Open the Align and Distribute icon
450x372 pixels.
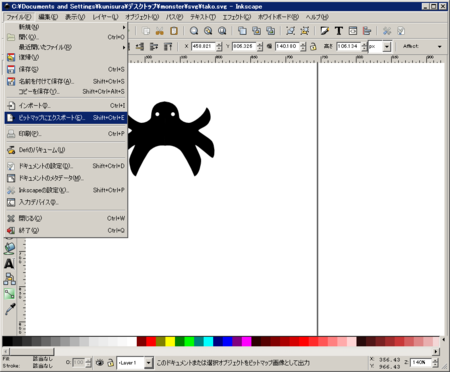[x=367, y=31]
